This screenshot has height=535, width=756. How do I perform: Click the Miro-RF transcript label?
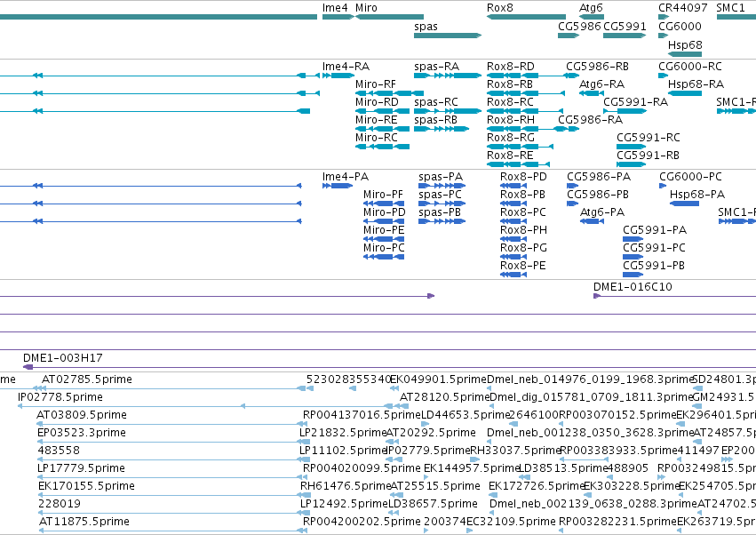(x=376, y=84)
